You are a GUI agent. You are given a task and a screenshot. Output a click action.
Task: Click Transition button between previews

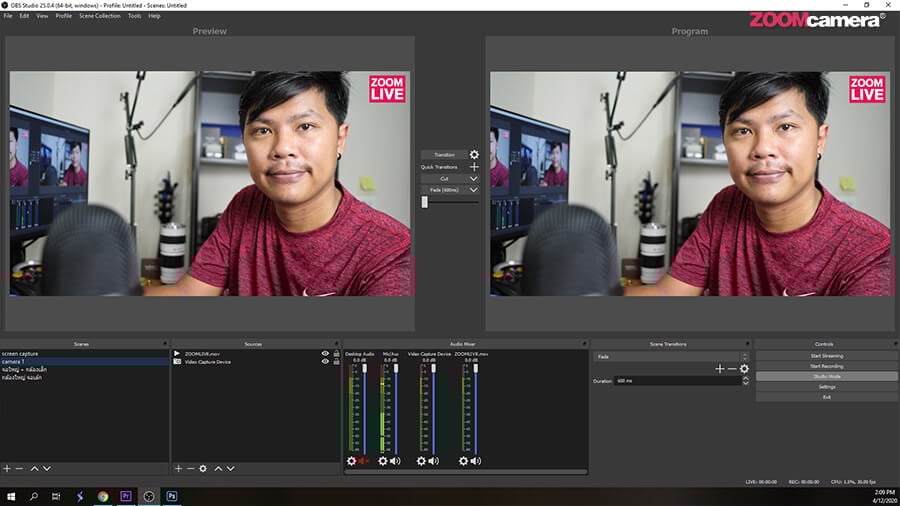444,155
